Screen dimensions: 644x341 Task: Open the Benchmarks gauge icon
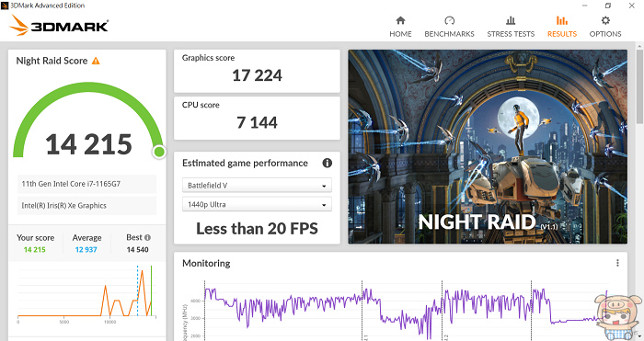coord(449,20)
